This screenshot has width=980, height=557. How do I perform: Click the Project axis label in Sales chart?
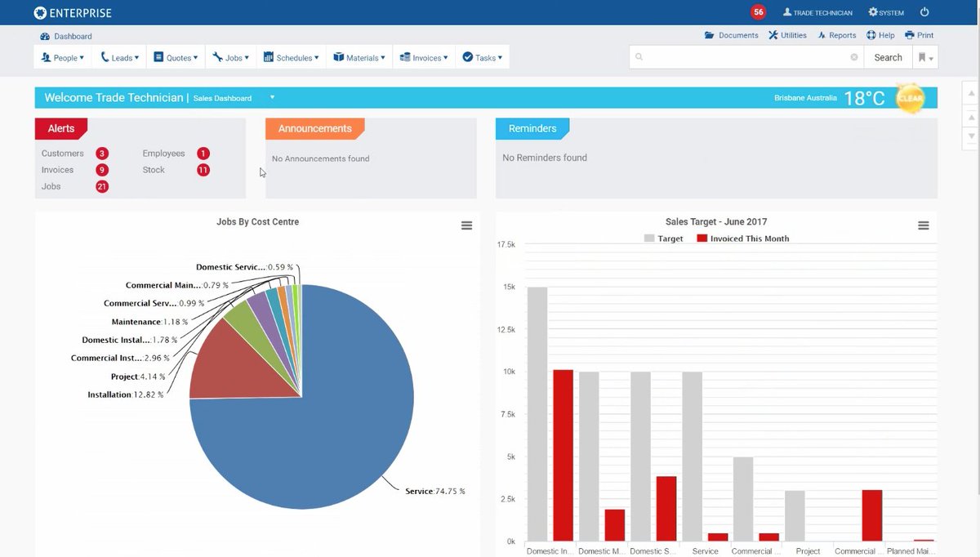(808, 551)
